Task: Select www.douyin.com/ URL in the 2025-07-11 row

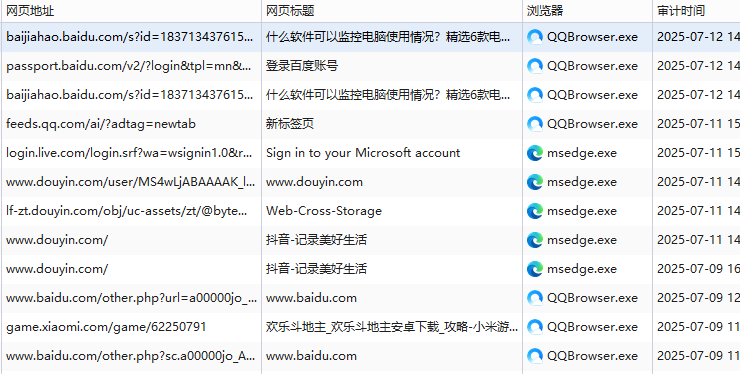Action: 57,240
